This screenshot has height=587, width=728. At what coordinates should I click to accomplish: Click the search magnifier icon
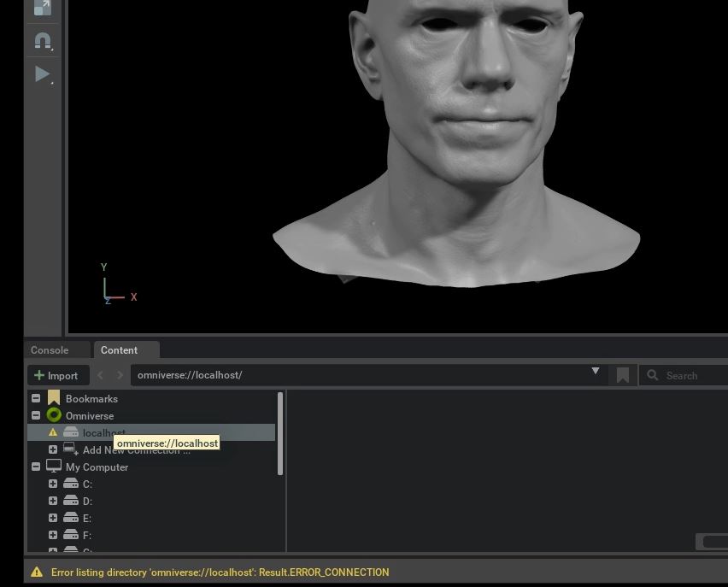653,375
